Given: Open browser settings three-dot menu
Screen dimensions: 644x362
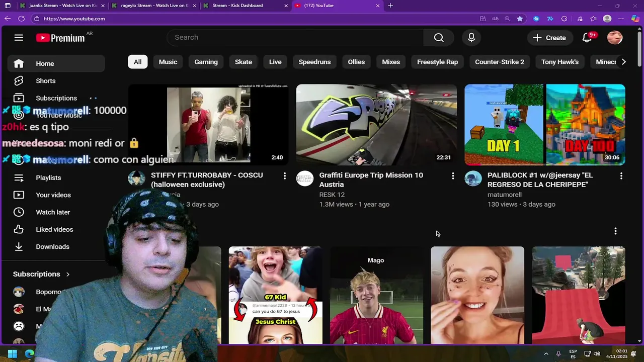Looking at the screenshot, I should [x=621, y=19].
